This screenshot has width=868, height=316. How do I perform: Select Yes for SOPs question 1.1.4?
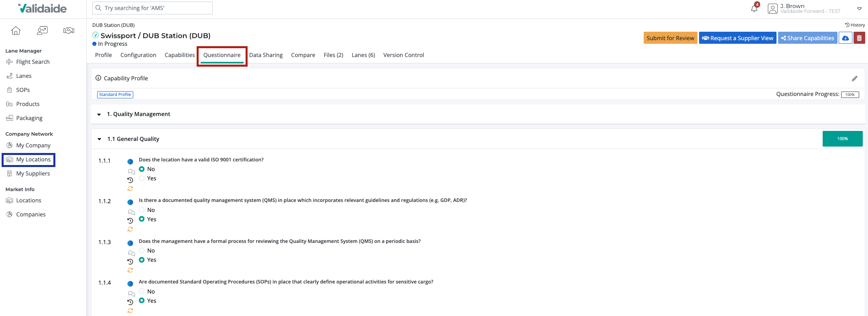[142, 300]
